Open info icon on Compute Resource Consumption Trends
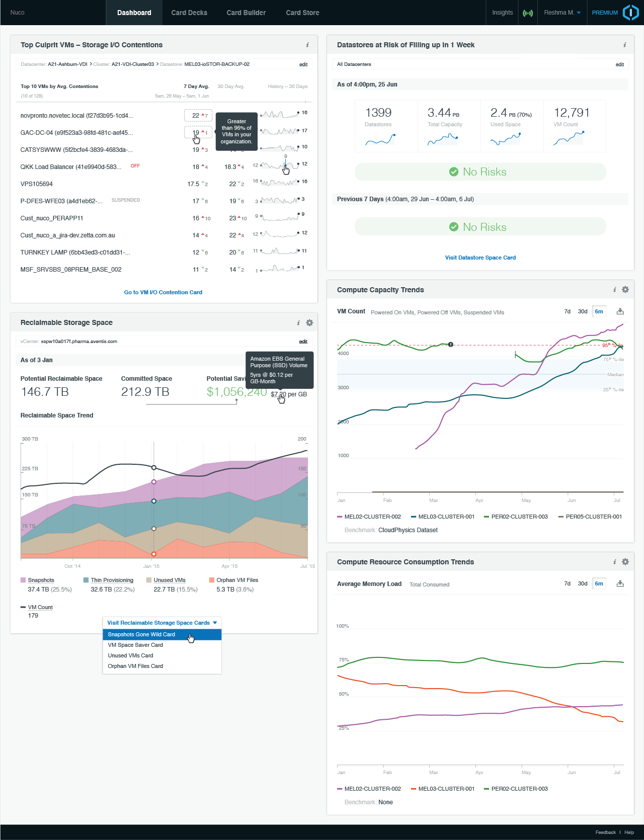The width and height of the screenshot is (644, 840). [x=614, y=562]
